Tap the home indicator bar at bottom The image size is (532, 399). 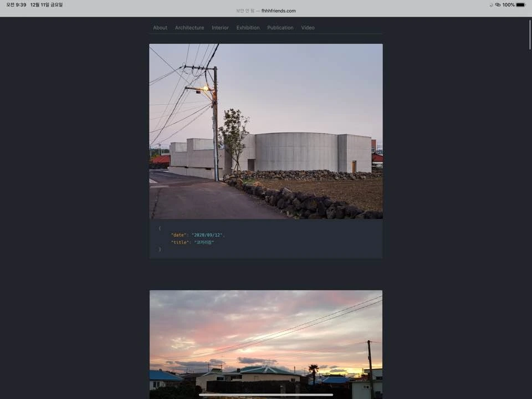(x=265, y=395)
